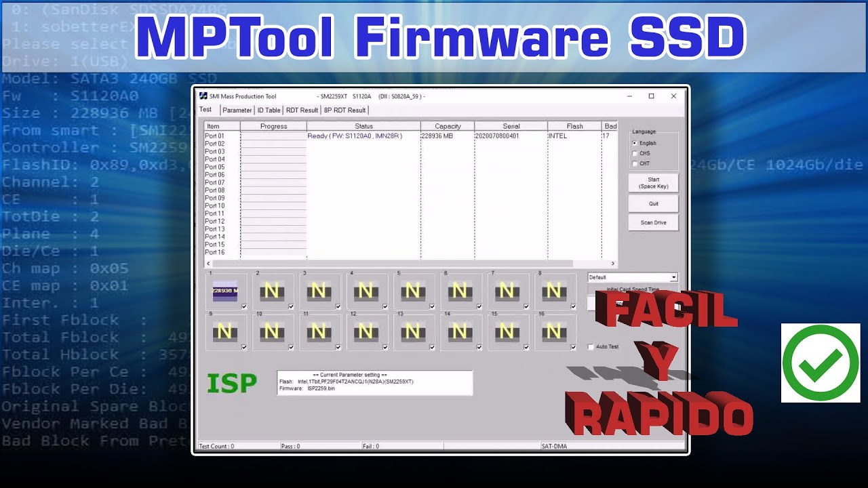This screenshot has height=488, width=868.
Task: Click the port 15 N drive icon
Action: click(x=507, y=332)
